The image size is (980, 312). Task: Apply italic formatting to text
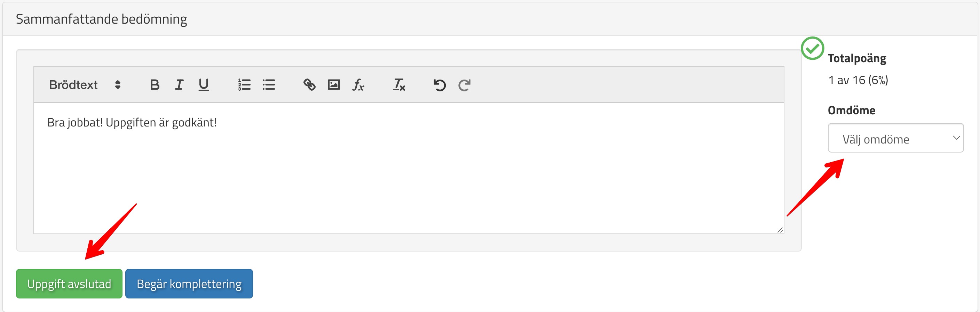click(179, 85)
